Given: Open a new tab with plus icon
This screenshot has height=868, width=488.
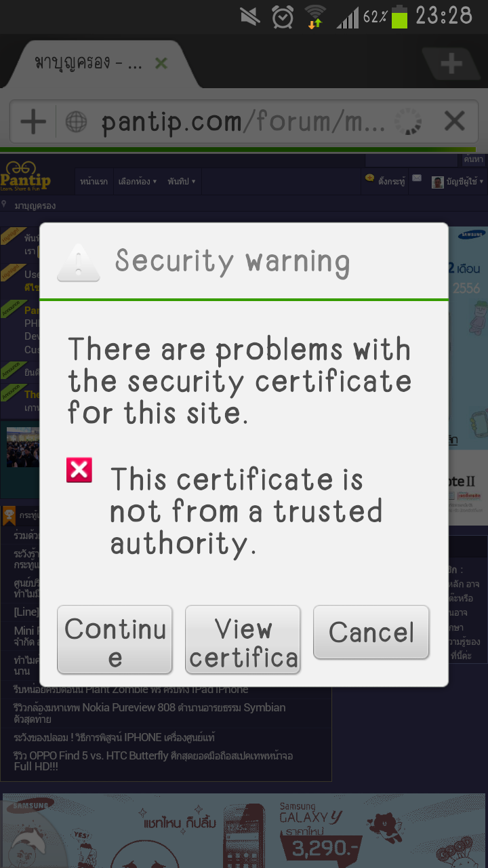Looking at the screenshot, I should [x=451, y=65].
